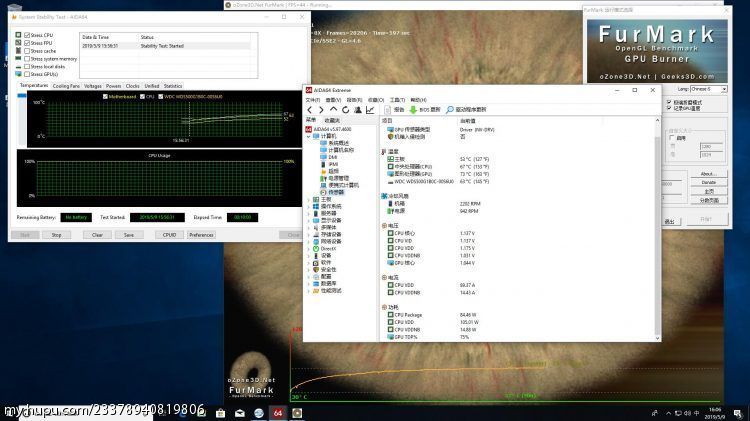
Task: Click the power management tree icon
Action: (x=323, y=178)
